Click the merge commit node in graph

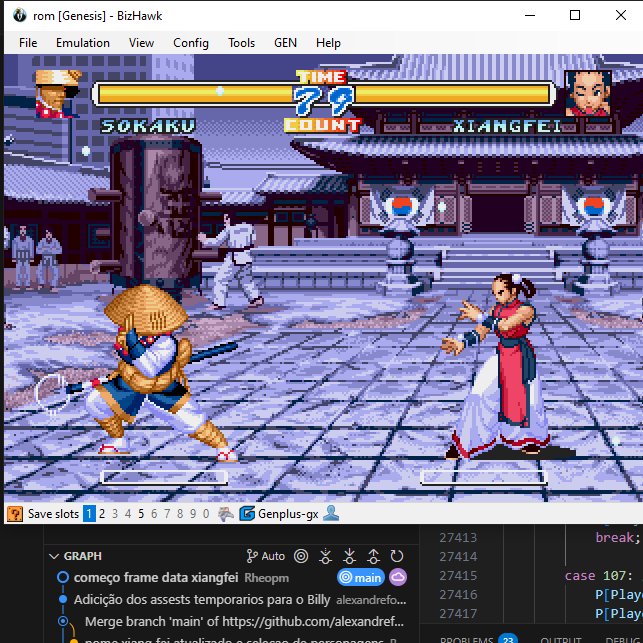[63, 621]
